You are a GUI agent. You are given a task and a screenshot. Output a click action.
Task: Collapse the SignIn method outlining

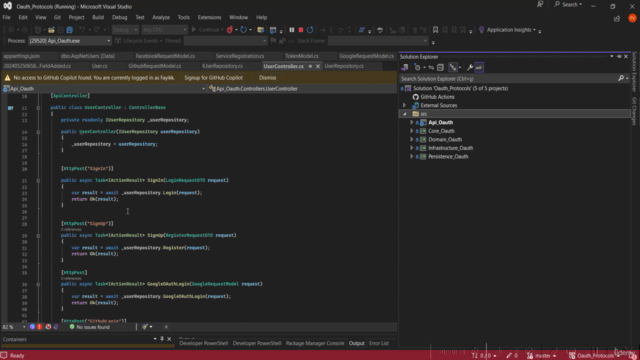click(38, 180)
